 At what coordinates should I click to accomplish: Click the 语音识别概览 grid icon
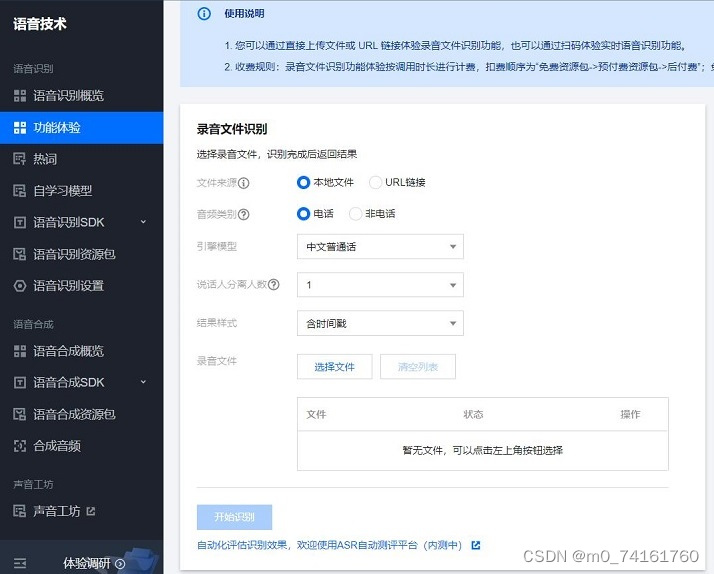[20, 96]
